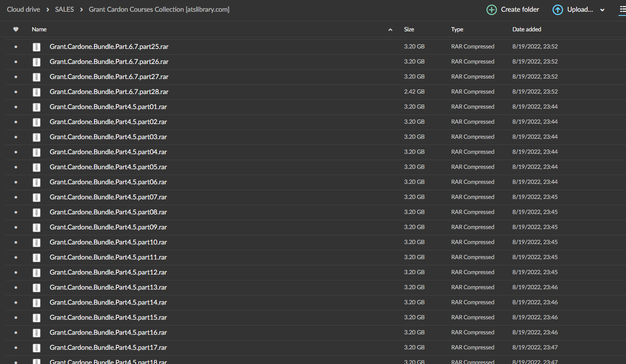Sort files by the Size column header
Viewport: 626px width, 364px height.
pos(409,29)
